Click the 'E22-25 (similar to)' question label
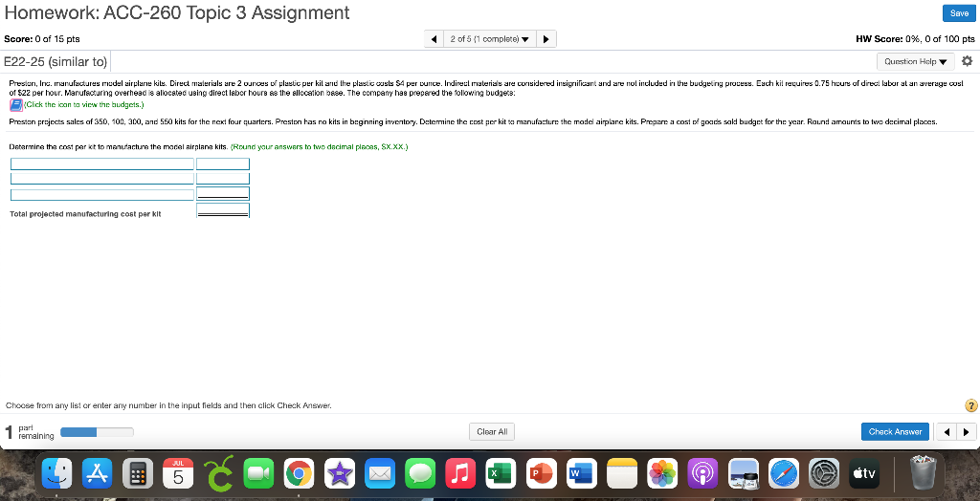 56,62
